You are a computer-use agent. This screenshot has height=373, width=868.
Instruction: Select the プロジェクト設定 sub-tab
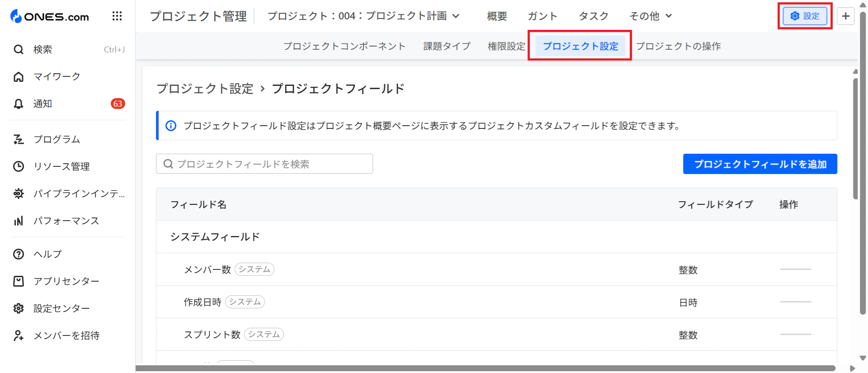(580, 46)
